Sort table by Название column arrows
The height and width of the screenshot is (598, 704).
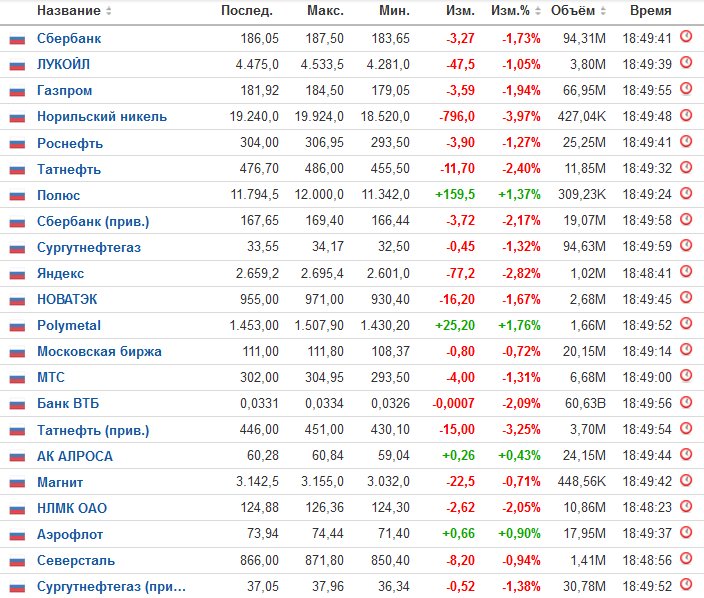click(x=109, y=10)
